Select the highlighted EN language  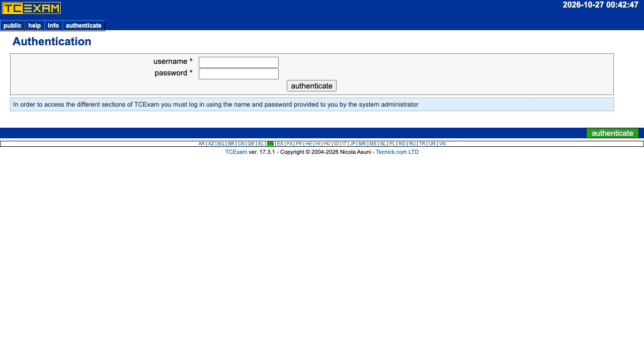point(270,144)
